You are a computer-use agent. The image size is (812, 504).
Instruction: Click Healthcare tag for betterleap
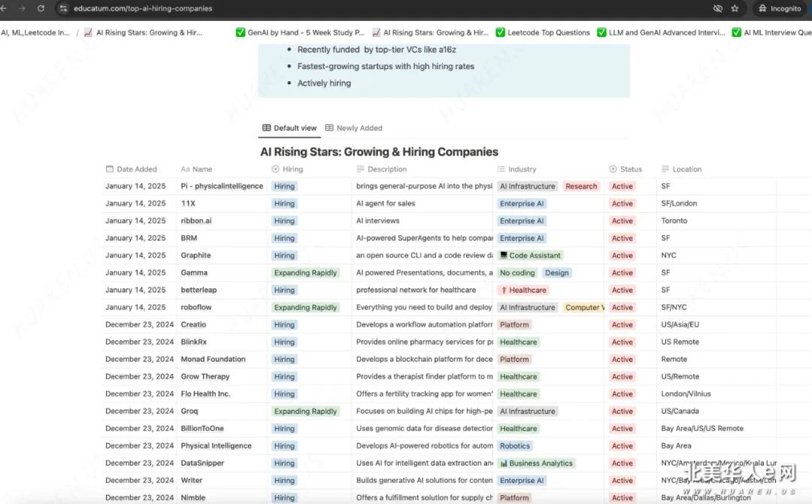click(523, 290)
